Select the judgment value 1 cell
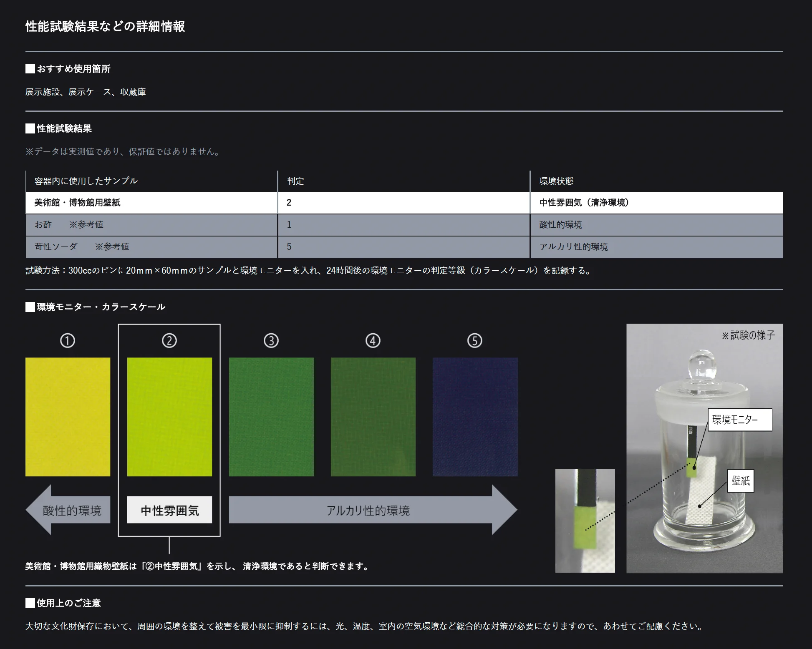 tap(404, 225)
